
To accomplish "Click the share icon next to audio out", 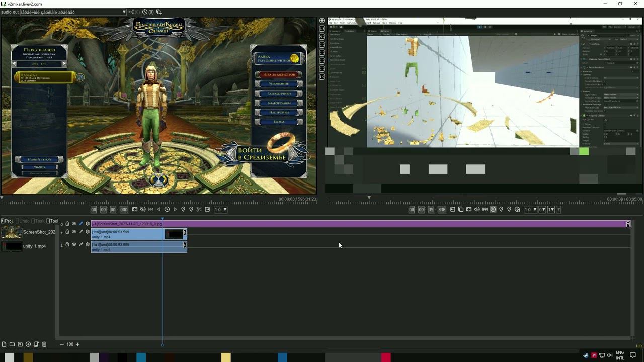I will pyautogui.click(x=131, y=12).
